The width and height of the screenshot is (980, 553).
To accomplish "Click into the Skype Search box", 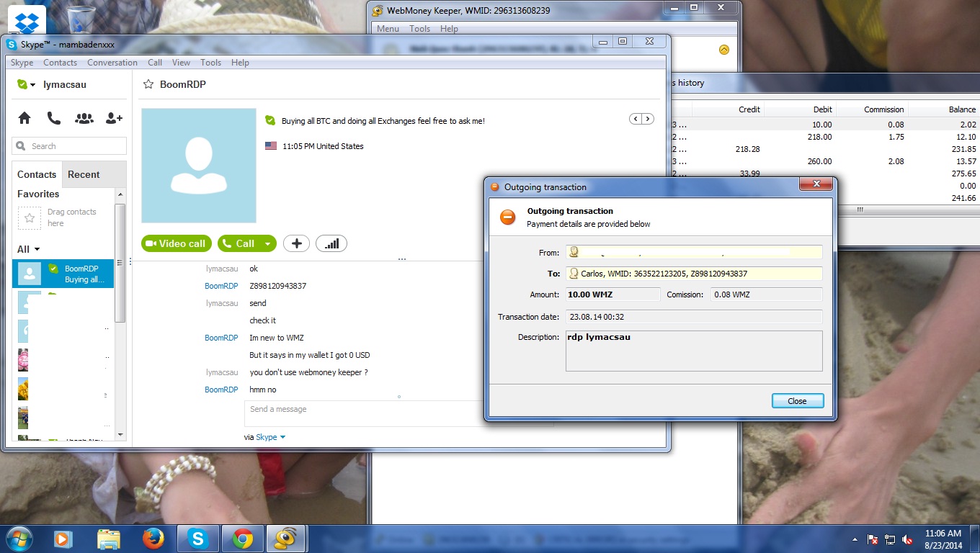I will [69, 146].
